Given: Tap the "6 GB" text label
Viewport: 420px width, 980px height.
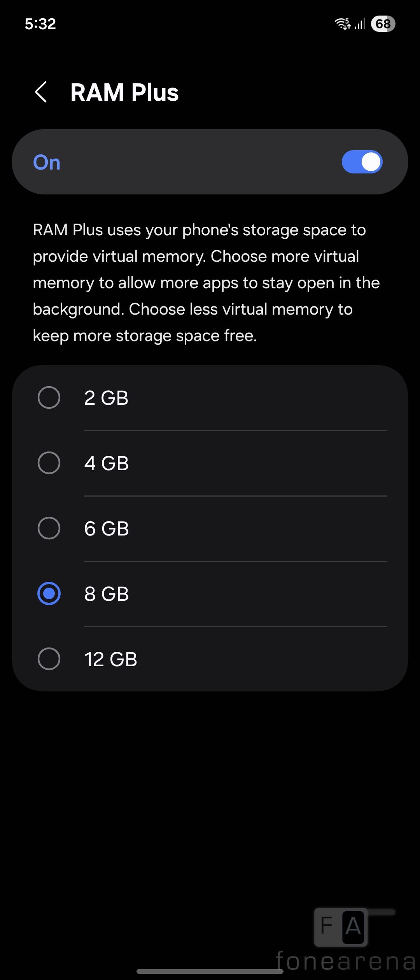Looking at the screenshot, I should [x=107, y=528].
